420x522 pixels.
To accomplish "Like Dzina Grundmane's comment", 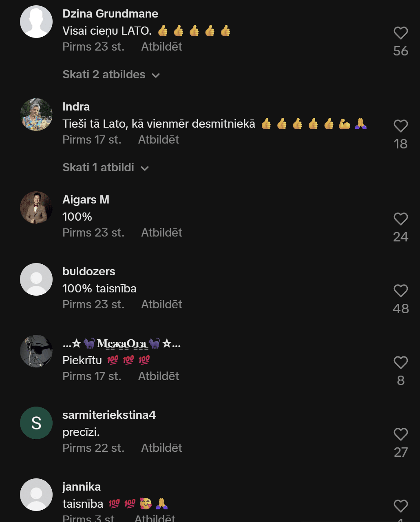I will pyautogui.click(x=400, y=33).
